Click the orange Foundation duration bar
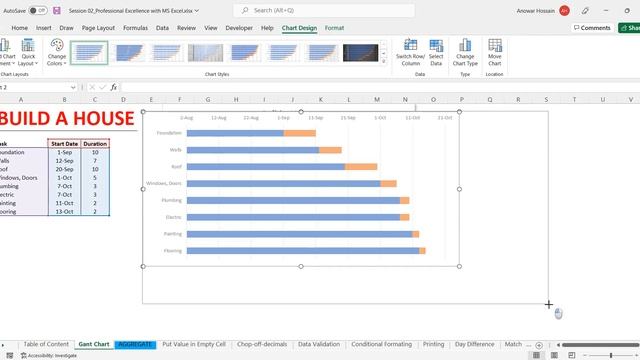 [x=300, y=133]
